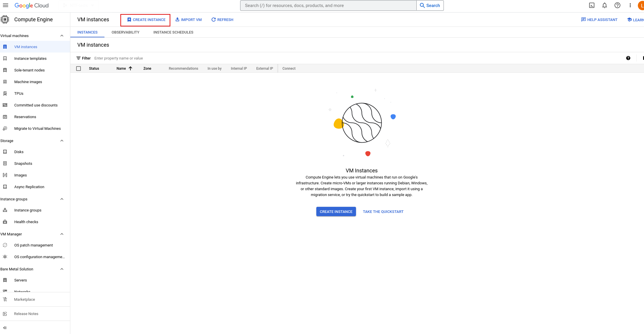Collapse the sidebar with the bottom arrow icon
The width and height of the screenshot is (644, 334).
point(5,328)
